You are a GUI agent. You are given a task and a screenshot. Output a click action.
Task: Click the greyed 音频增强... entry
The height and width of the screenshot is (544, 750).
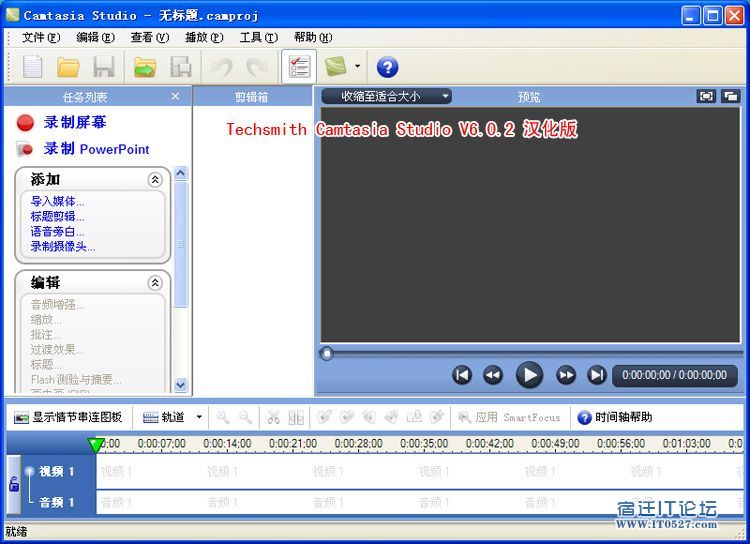point(57,305)
